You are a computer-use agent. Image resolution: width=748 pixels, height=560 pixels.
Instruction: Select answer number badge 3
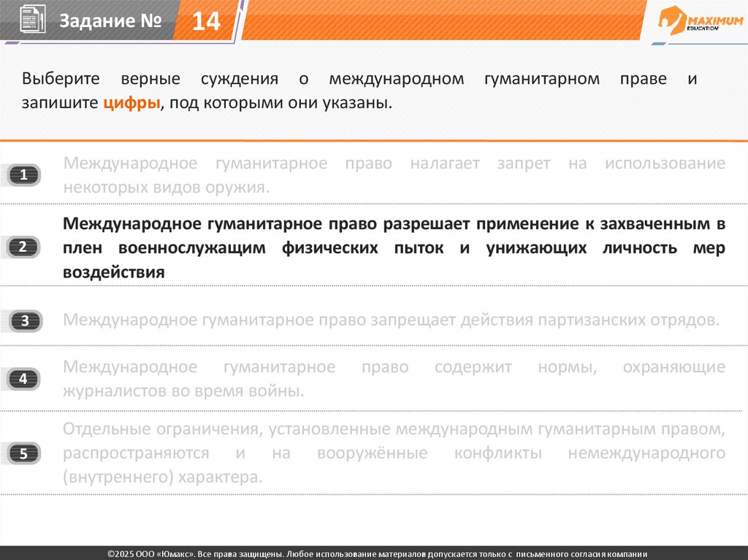point(26,321)
